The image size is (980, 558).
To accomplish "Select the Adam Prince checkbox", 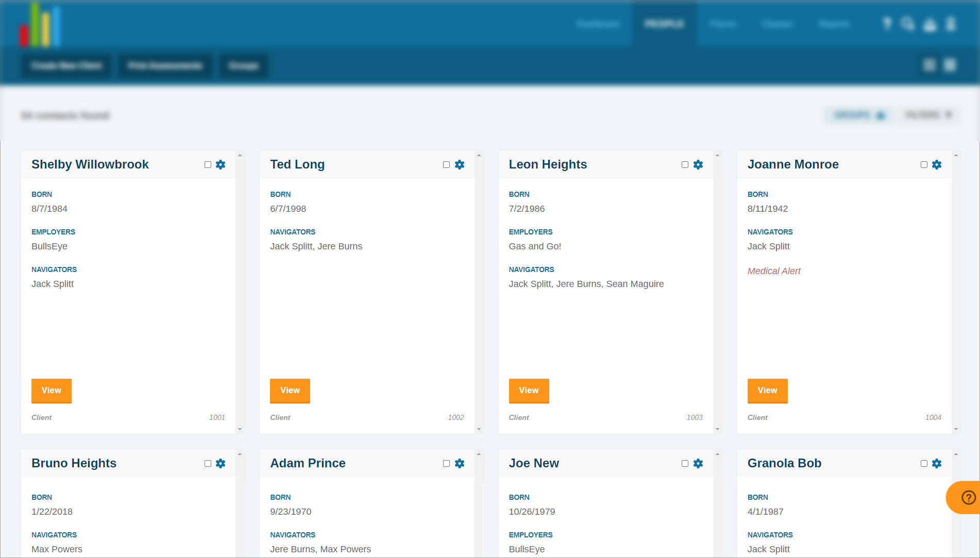I will point(446,464).
